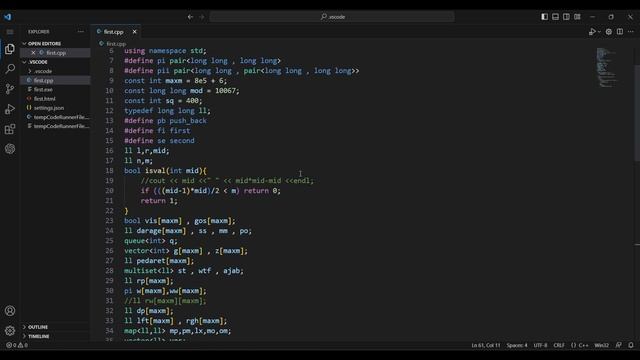Expand the Timeline section
The height and width of the screenshot is (360, 640).
(38, 336)
